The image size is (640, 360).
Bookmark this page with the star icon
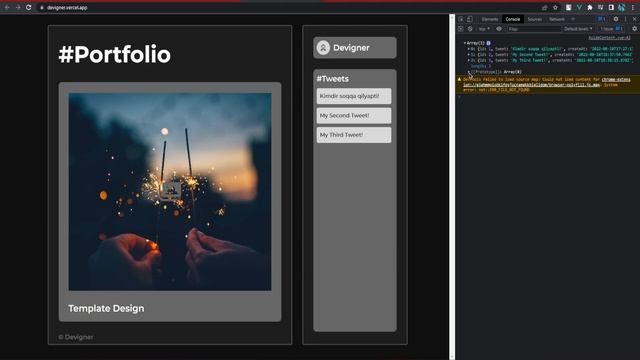[555, 7]
